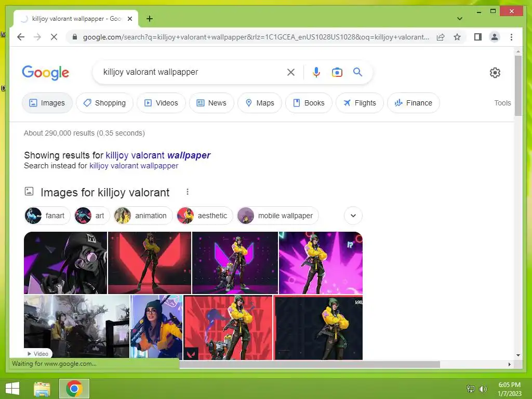Open File Explorer from taskbar
The width and height of the screenshot is (532, 399).
pos(42,389)
